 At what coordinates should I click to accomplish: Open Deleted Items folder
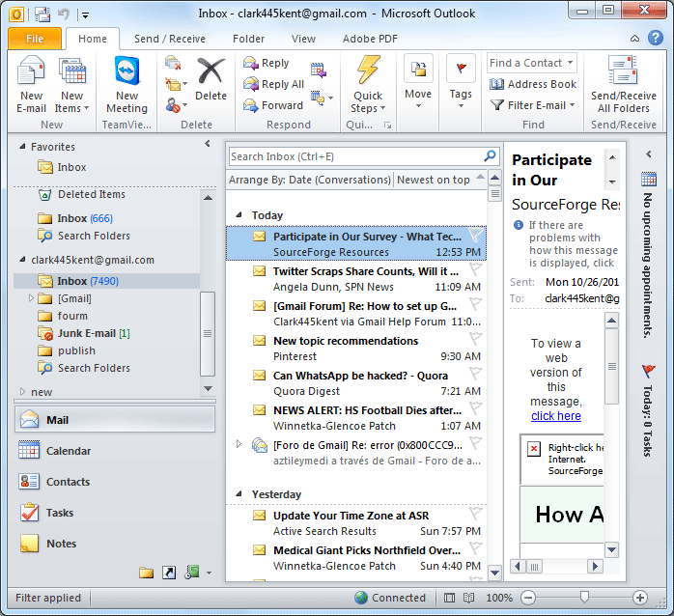point(82,194)
